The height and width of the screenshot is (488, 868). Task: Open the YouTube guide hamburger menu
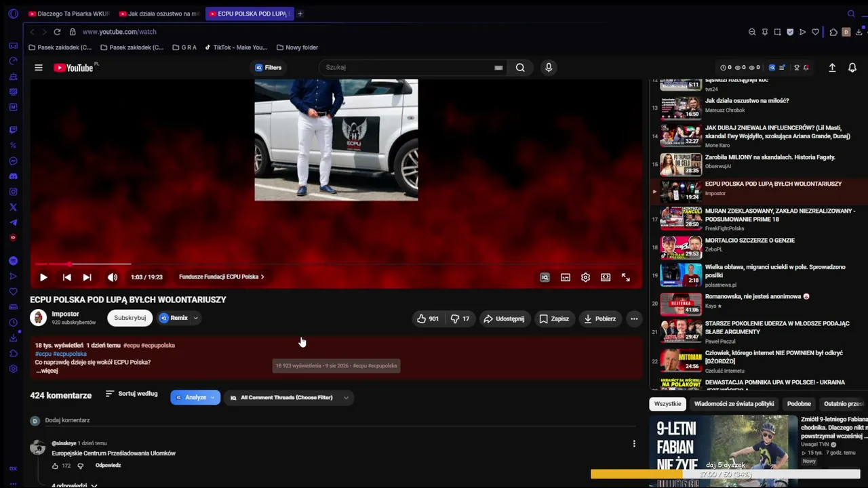[39, 68]
